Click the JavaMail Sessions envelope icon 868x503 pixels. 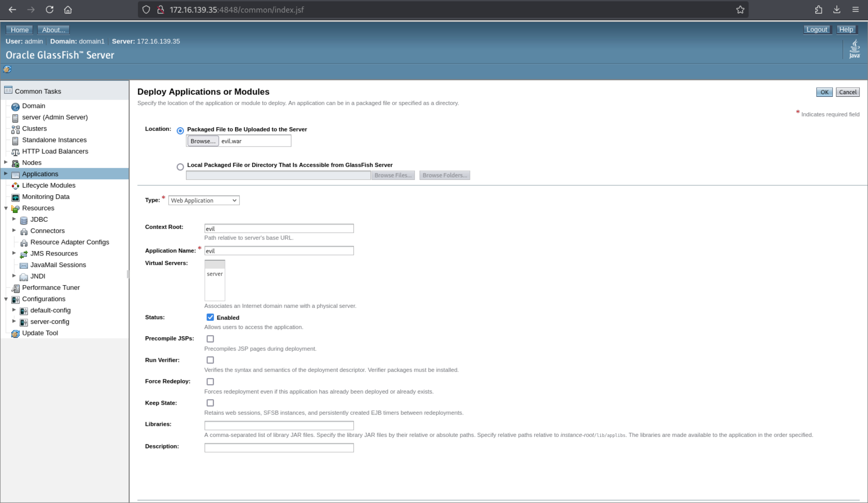24,266
